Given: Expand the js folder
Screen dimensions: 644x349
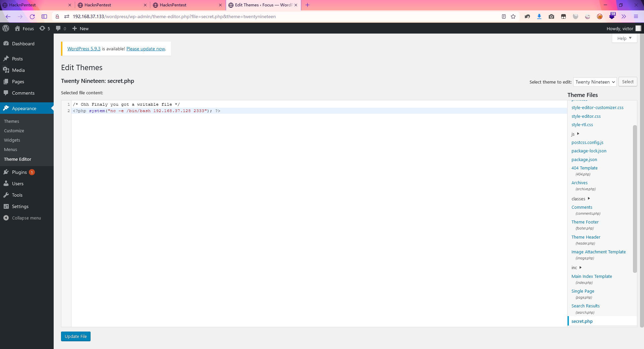Looking at the screenshot, I should [575, 134].
